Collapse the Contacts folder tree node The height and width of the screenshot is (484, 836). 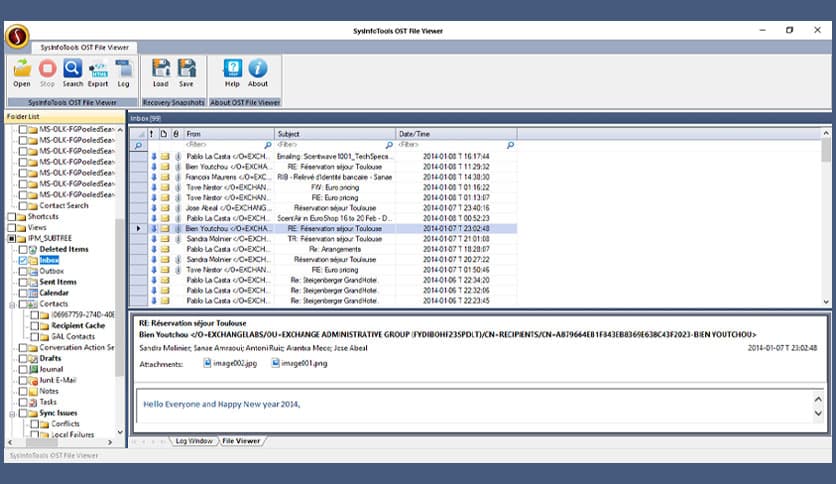tap(12, 304)
